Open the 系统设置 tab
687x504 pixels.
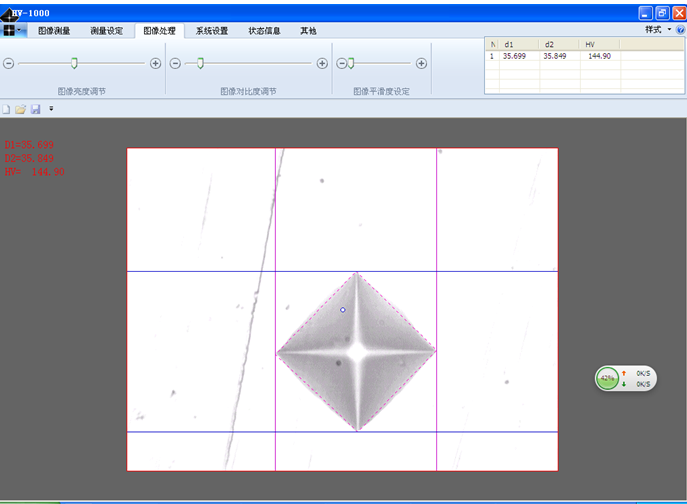click(211, 31)
